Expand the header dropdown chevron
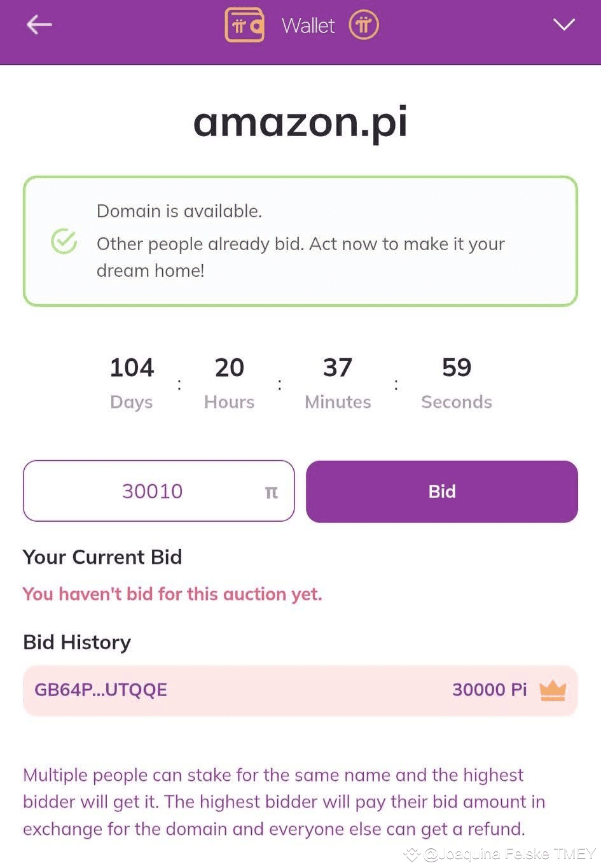 click(x=563, y=25)
